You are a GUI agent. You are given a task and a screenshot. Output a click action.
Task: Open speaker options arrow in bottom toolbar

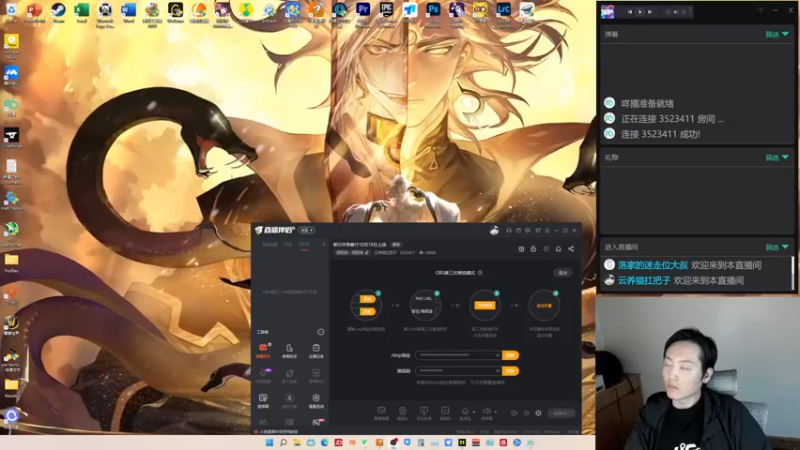coord(495,412)
